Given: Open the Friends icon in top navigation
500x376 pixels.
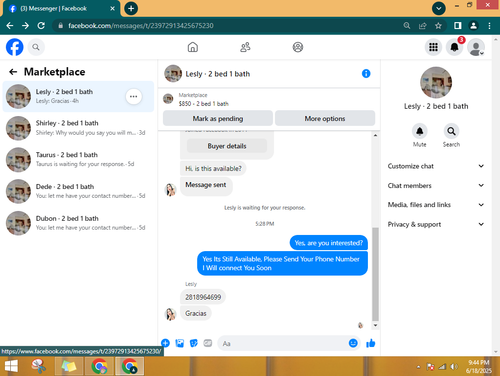Looking at the screenshot, I should coord(245,47).
